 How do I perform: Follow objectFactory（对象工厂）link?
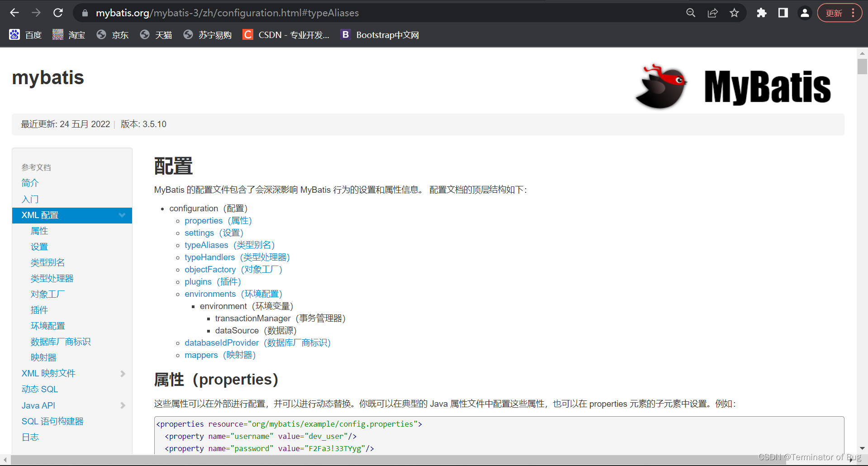[233, 270]
